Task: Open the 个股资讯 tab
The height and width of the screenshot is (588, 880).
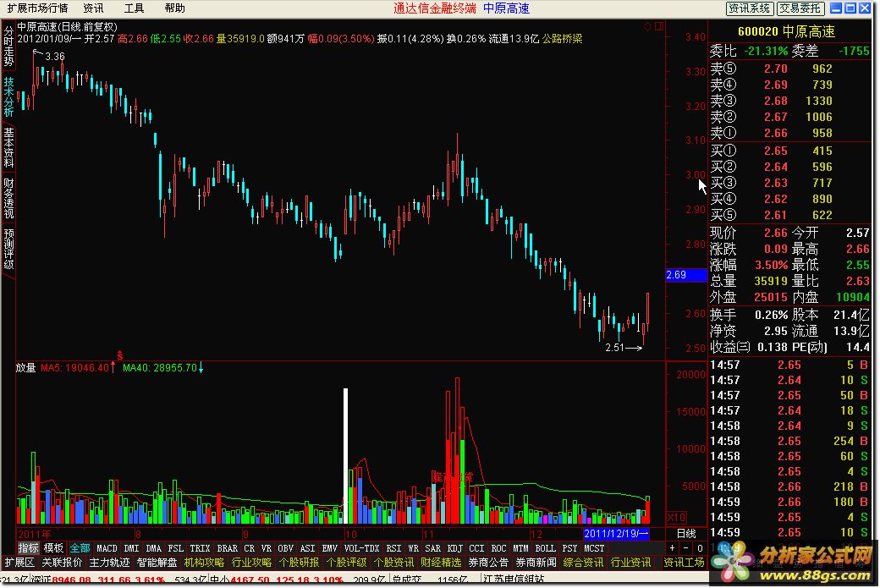Action: [393, 562]
